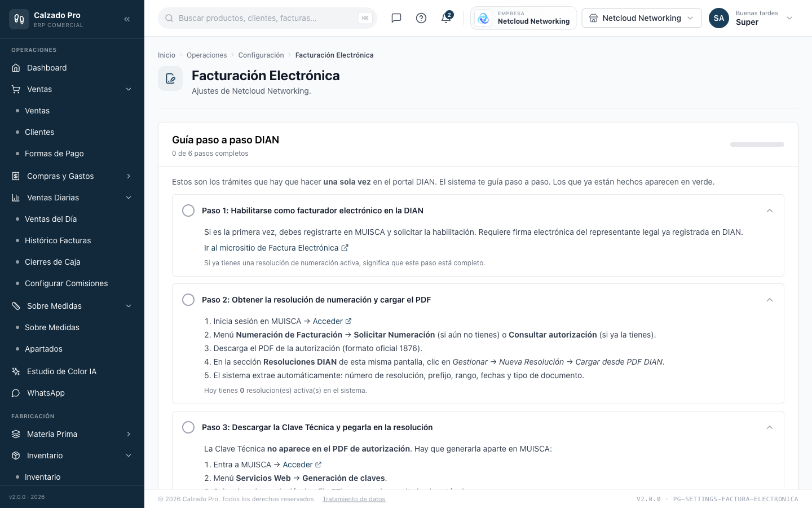Image resolution: width=812 pixels, height=508 pixels.
Task: Open the Netcloud Networking store dropdown
Action: click(642, 18)
